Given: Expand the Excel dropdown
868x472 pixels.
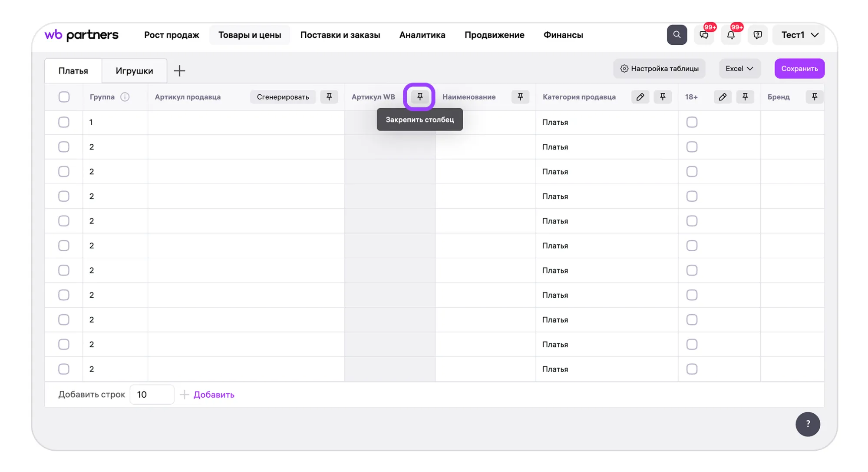Looking at the screenshot, I should [x=739, y=69].
